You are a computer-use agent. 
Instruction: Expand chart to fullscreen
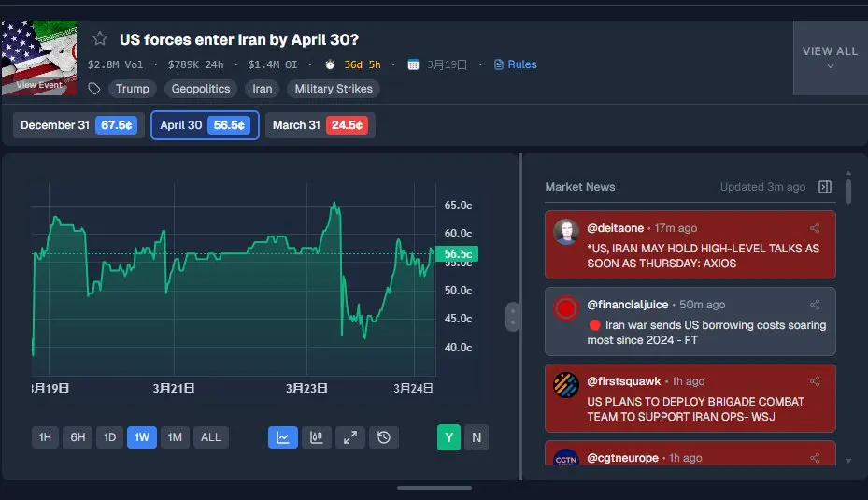point(350,437)
